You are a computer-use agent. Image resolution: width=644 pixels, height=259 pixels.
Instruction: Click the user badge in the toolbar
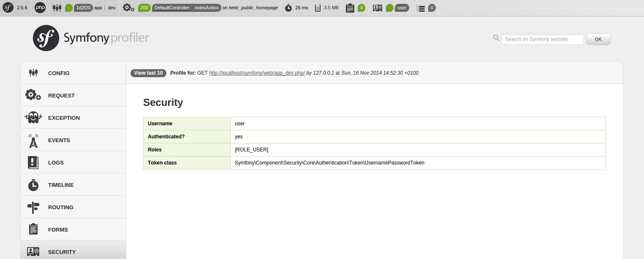[402, 8]
